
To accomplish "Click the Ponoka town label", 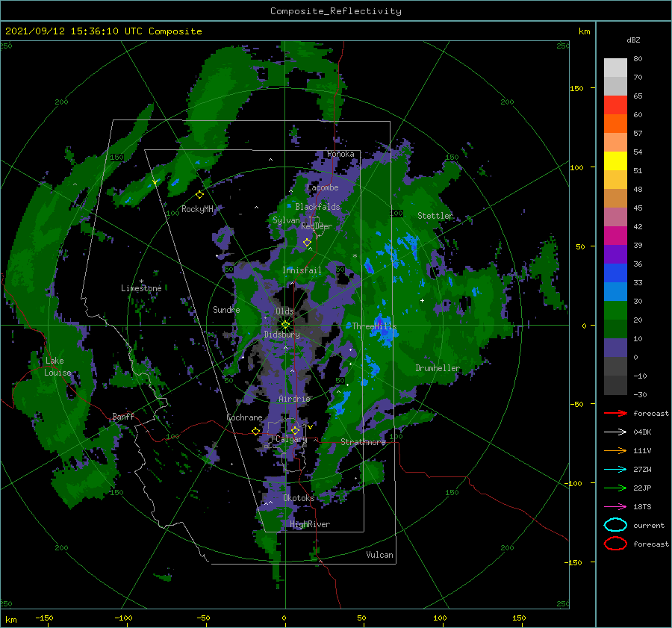I will coord(340,154).
